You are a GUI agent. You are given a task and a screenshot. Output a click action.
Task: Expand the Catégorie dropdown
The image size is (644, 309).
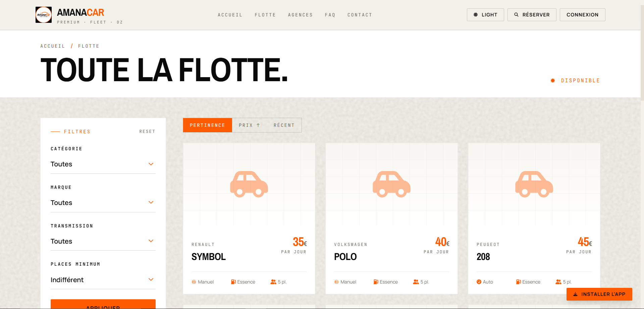tap(103, 164)
